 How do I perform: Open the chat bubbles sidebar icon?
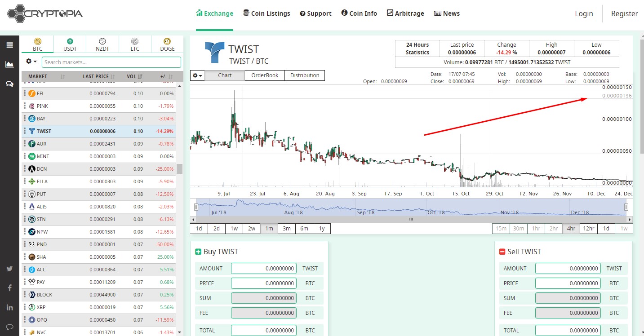click(9, 84)
